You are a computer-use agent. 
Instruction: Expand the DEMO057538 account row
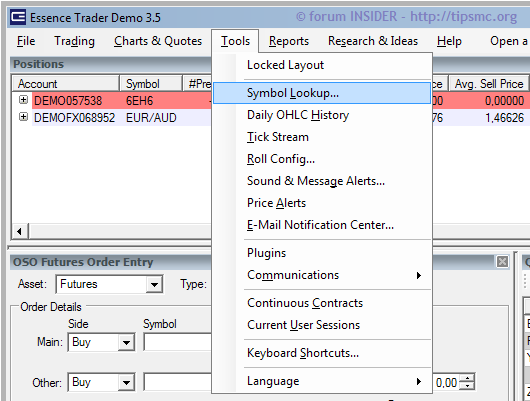click(23, 100)
